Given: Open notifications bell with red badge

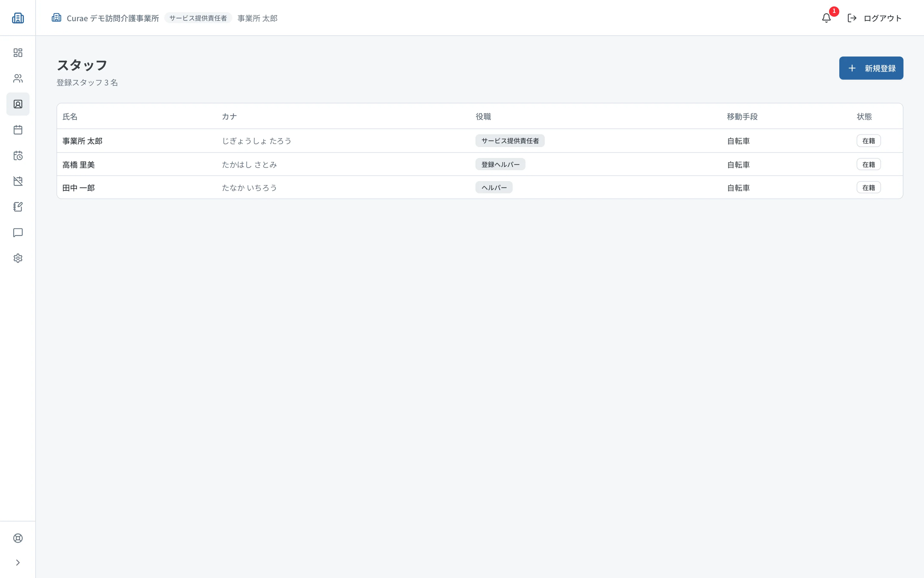Looking at the screenshot, I should coord(827,18).
